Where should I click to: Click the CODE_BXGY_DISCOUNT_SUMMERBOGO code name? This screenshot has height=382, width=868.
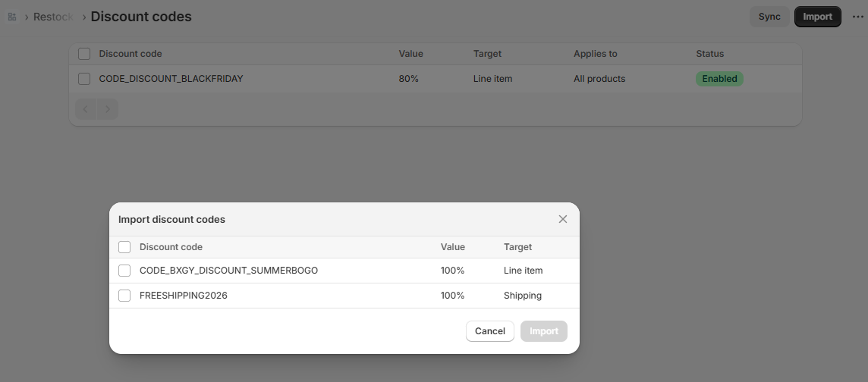228,271
